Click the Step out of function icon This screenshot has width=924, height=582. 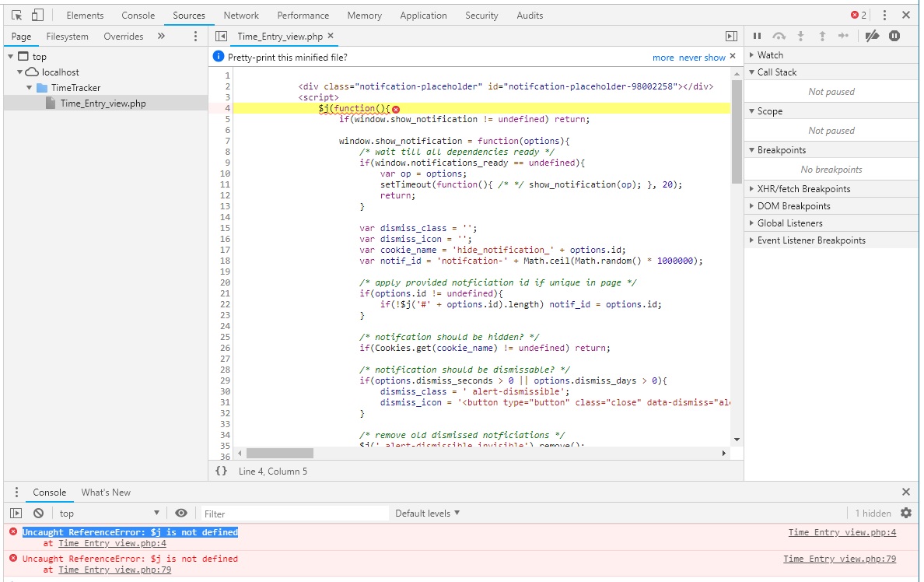click(x=822, y=37)
